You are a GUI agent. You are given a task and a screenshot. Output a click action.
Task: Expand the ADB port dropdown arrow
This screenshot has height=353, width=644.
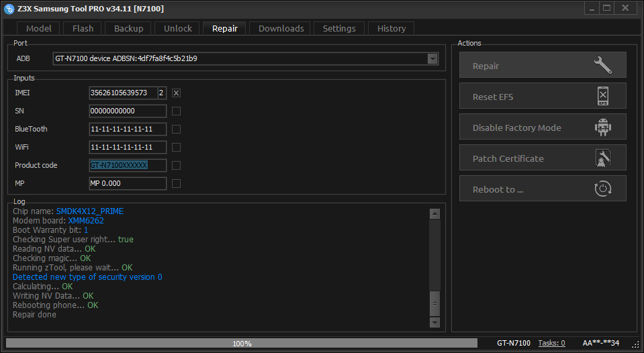coord(432,58)
